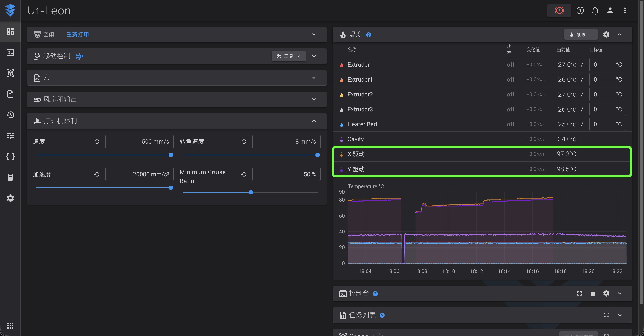Adjust the Minimum Cruise Ratio slider handle
The image size is (644, 336).
(251, 192)
